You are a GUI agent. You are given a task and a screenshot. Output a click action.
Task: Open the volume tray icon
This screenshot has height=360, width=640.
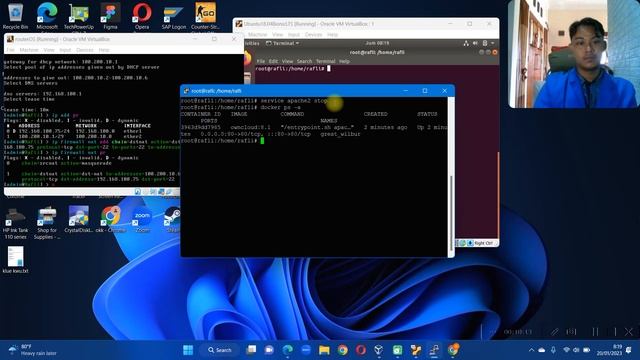point(576,350)
